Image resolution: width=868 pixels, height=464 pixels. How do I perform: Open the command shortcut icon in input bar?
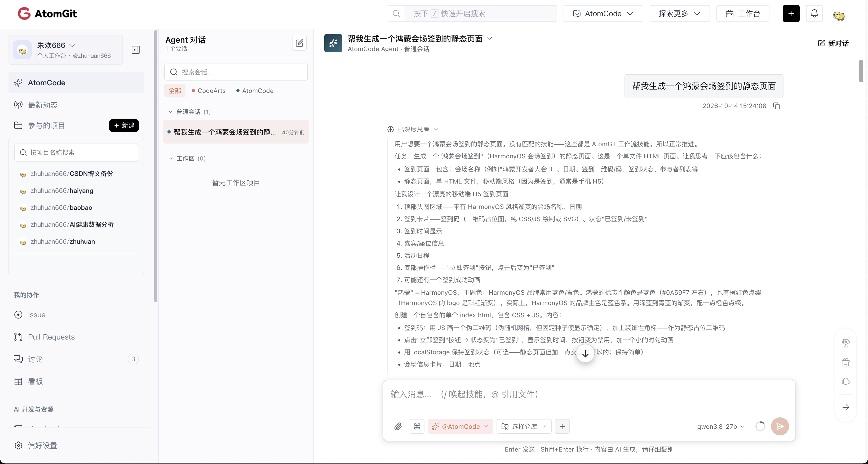coord(417,426)
